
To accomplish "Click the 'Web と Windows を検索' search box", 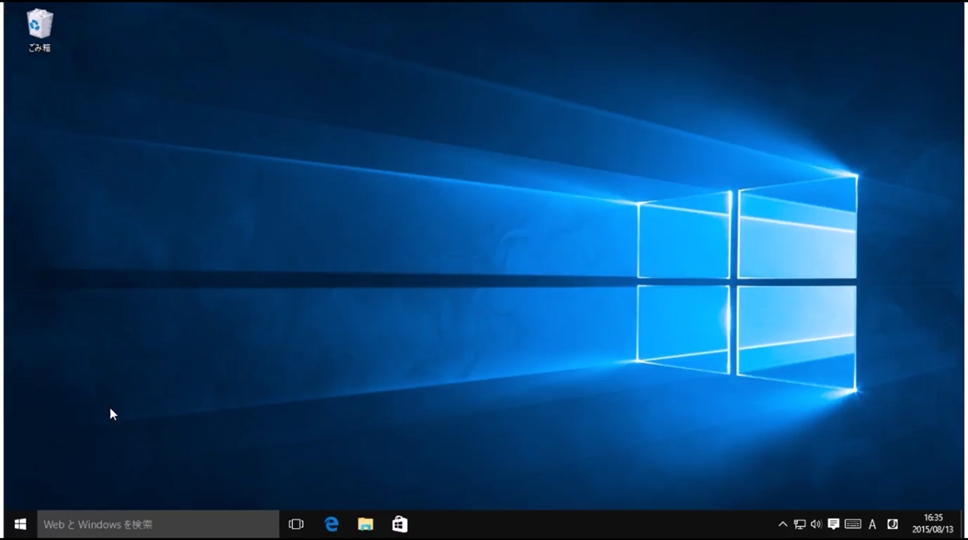I will [x=158, y=524].
